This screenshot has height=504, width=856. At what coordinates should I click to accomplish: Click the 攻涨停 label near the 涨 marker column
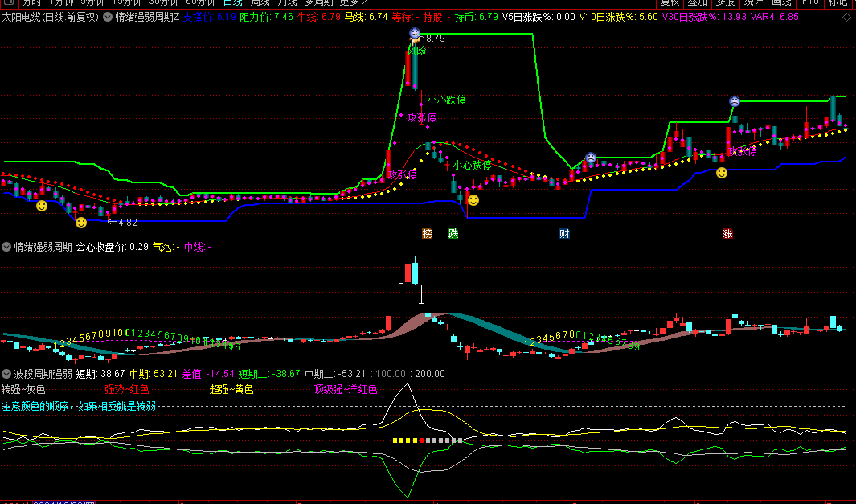(743, 151)
